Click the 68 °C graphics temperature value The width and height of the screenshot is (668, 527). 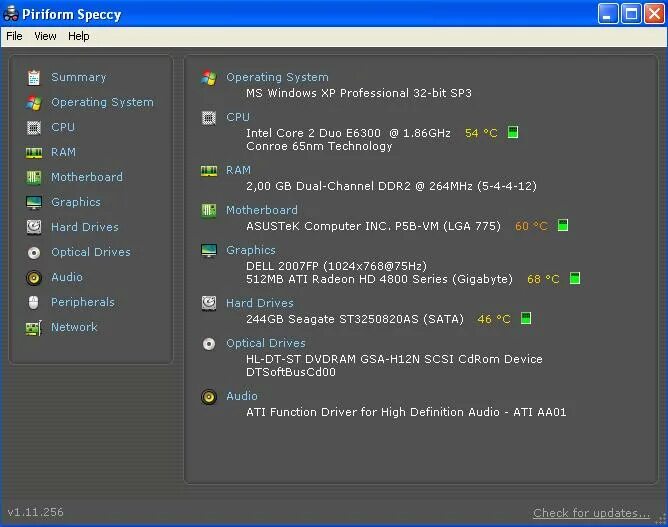coord(543,279)
